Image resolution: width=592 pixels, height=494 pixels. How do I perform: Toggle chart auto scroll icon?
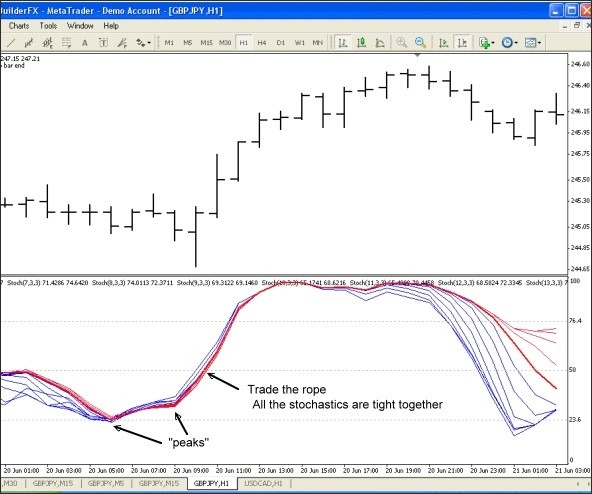pyautogui.click(x=443, y=43)
